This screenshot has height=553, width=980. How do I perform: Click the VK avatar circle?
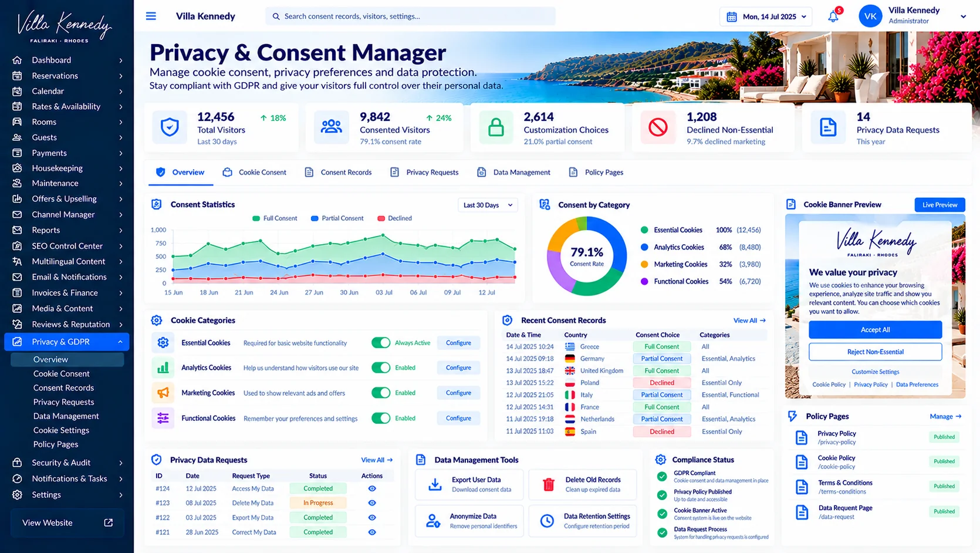click(870, 16)
